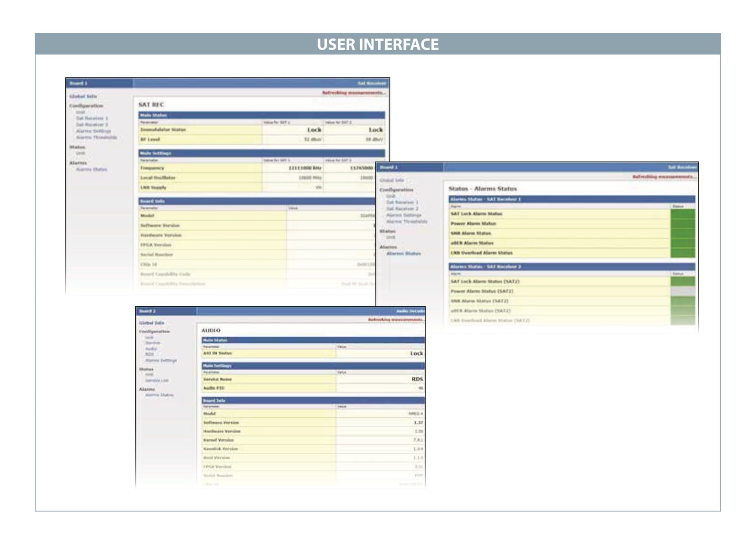
Task: Open RDS under Configuration in AUDIO window
Action: click(x=149, y=354)
